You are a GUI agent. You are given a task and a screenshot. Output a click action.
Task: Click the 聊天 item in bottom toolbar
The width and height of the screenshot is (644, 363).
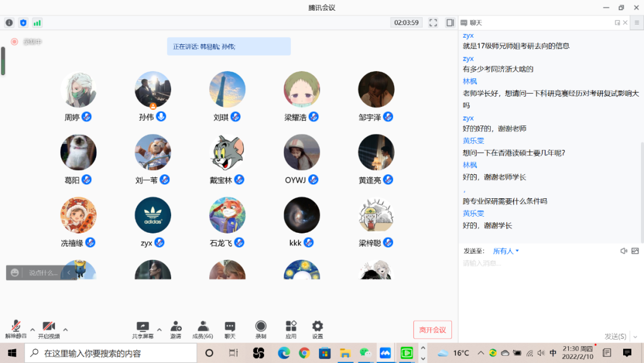[x=230, y=327]
